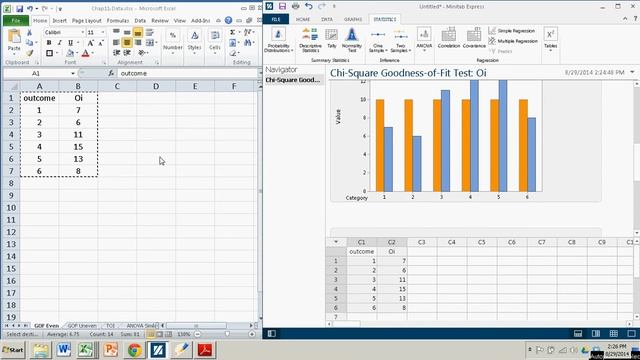
Task: Toggle the Minitab Navigator pane icon
Action: (x=271, y=334)
